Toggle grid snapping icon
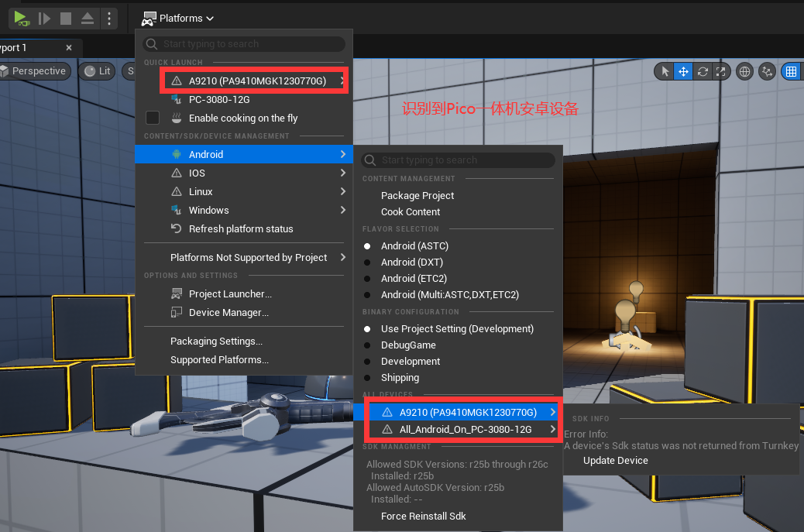The width and height of the screenshot is (804, 532). 791,71
